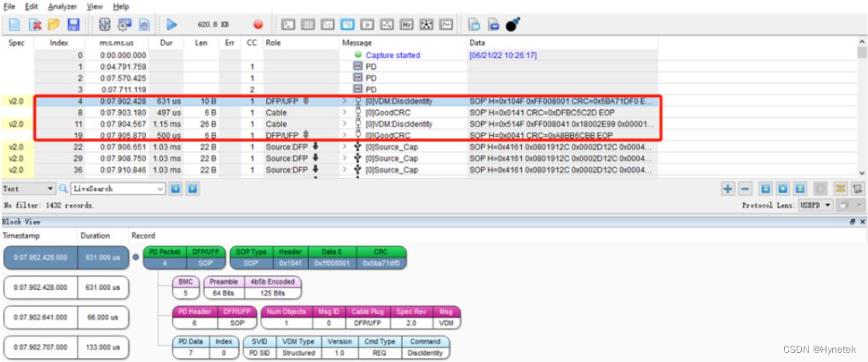This screenshot has height=362, width=868.
Task: Open the File menu
Action: coord(9,7)
